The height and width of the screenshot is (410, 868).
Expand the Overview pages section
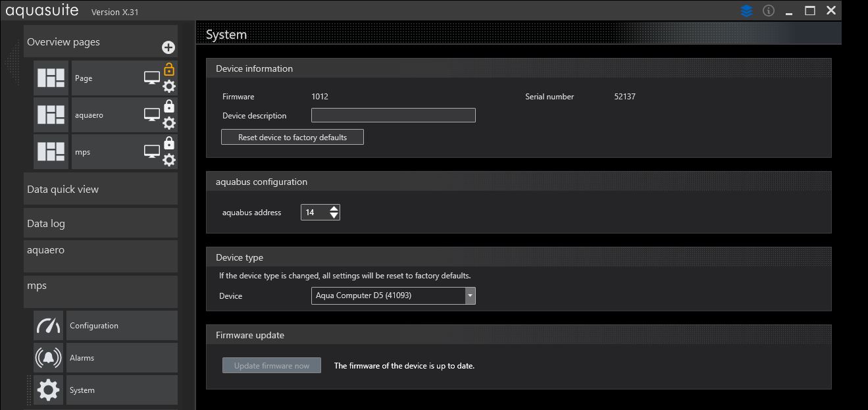coord(101,41)
